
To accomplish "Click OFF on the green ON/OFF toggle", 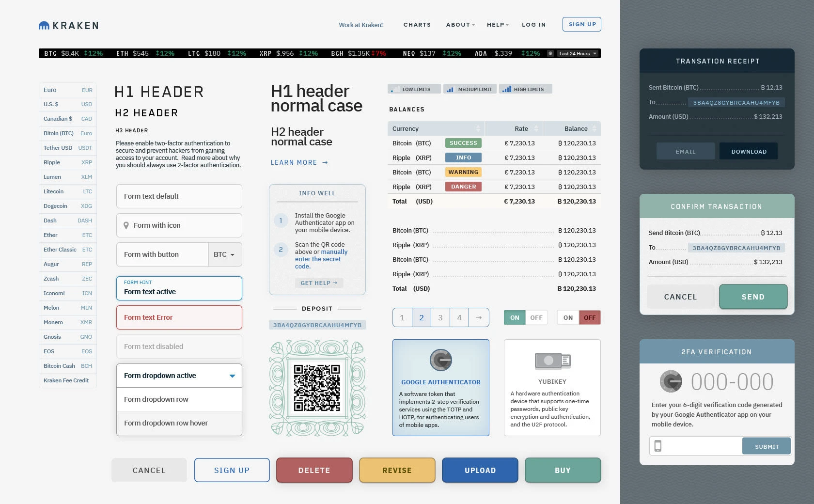I will pos(536,317).
